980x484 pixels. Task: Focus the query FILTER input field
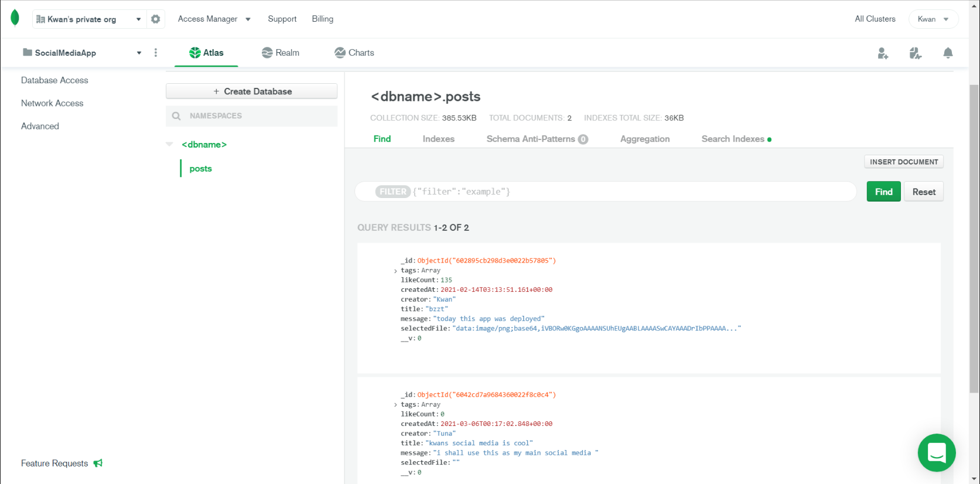click(606, 192)
